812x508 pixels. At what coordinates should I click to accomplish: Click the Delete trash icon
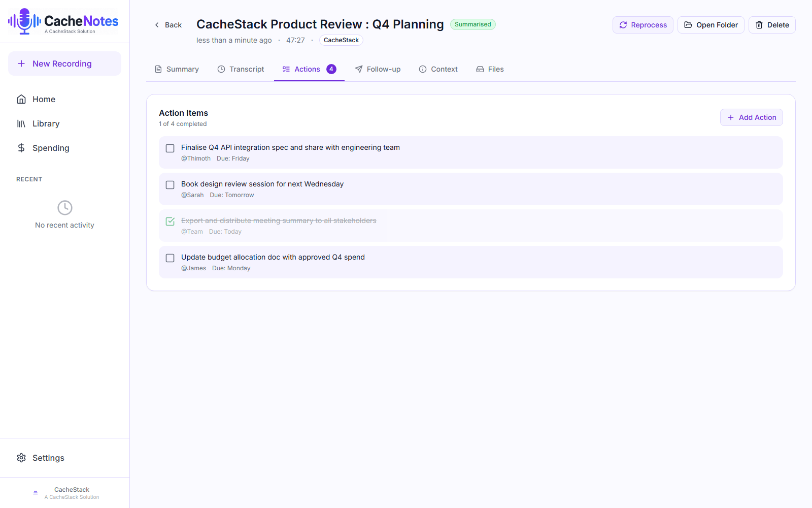point(759,25)
